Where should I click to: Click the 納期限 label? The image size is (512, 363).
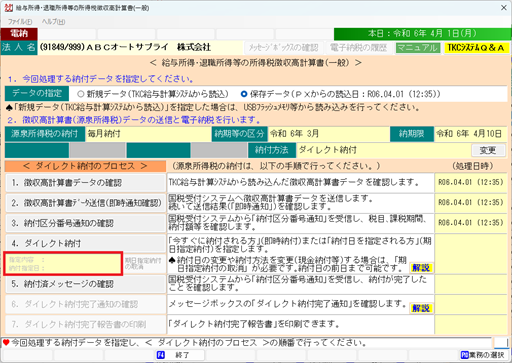click(412, 134)
